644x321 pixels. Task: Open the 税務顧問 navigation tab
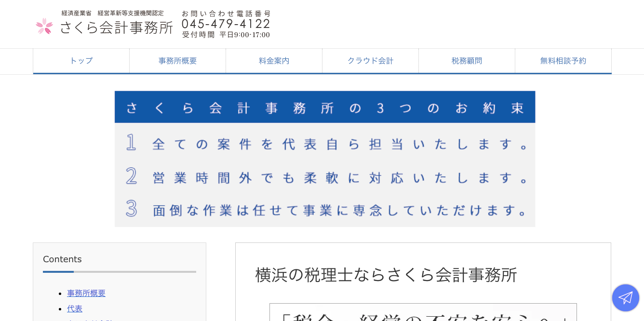[467, 61]
